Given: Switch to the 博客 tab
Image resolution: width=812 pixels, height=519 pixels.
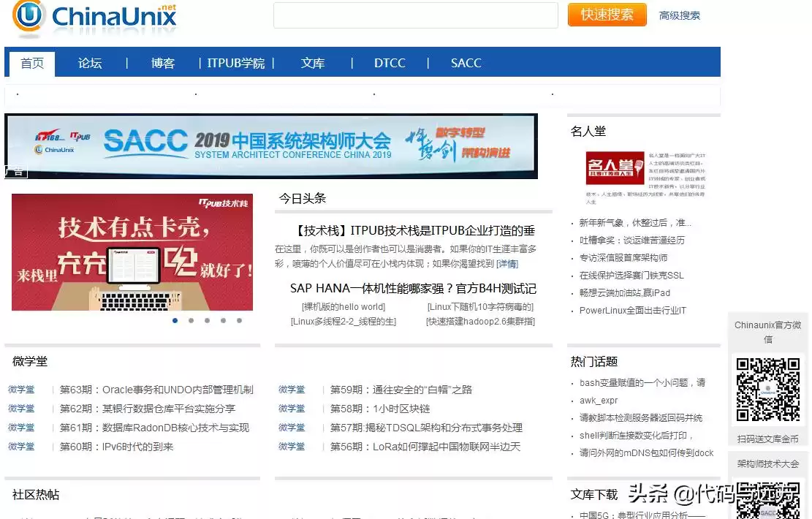Looking at the screenshot, I should (162, 64).
